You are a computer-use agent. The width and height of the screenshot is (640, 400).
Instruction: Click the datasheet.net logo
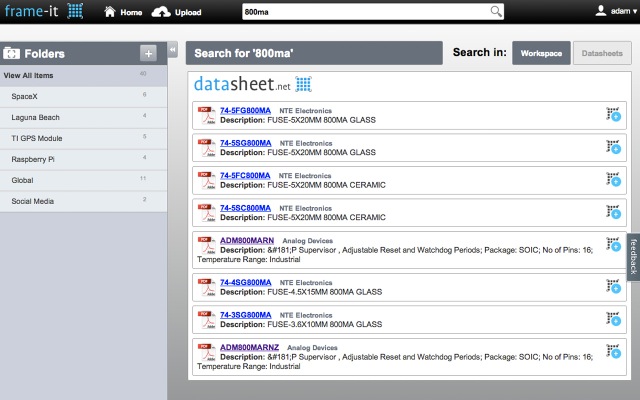coord(252,84)
